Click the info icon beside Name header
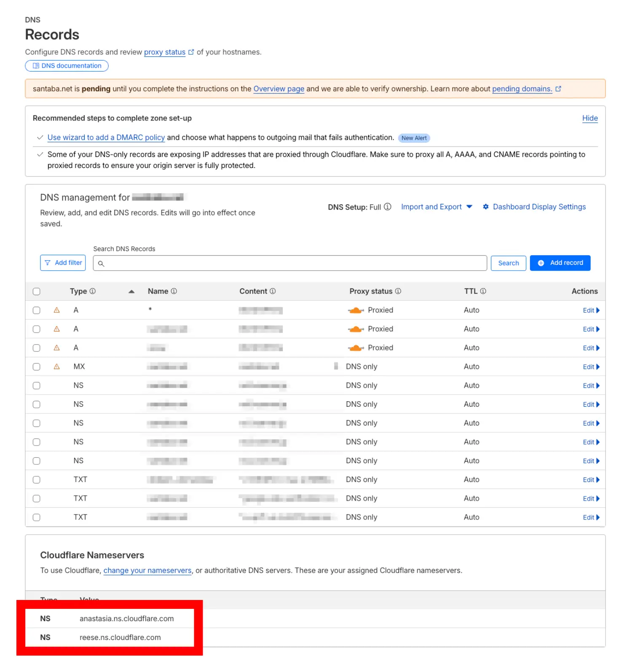This screenshot has width=632, height=672. pos(174,291)
